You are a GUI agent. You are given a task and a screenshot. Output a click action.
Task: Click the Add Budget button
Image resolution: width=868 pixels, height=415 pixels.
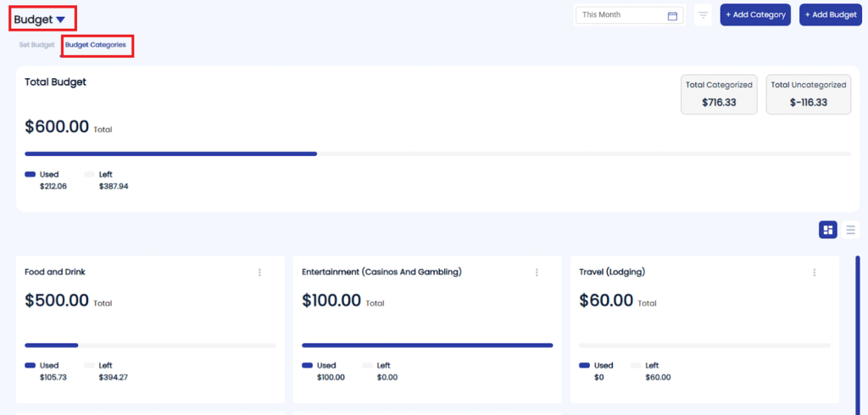click(830, 15)
